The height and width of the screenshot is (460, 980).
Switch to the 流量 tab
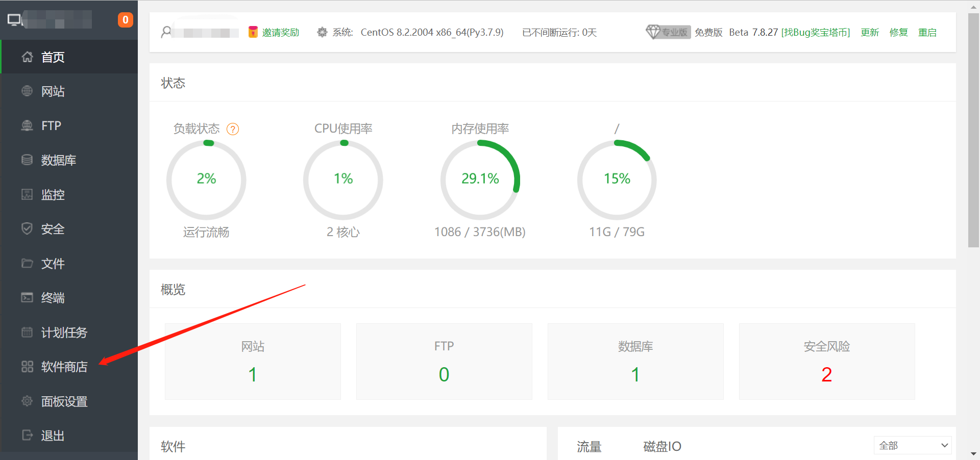589,447
